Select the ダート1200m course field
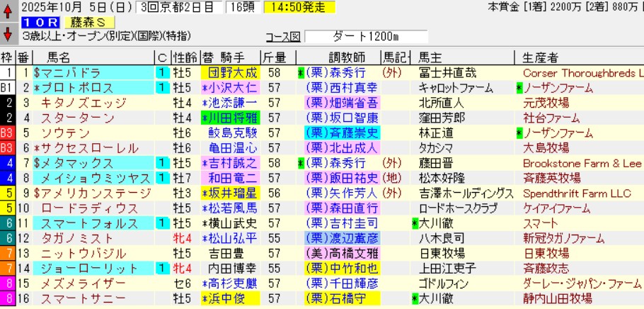Image resolution: width=644 pixels, height=309 pixels. click(369, 37)
